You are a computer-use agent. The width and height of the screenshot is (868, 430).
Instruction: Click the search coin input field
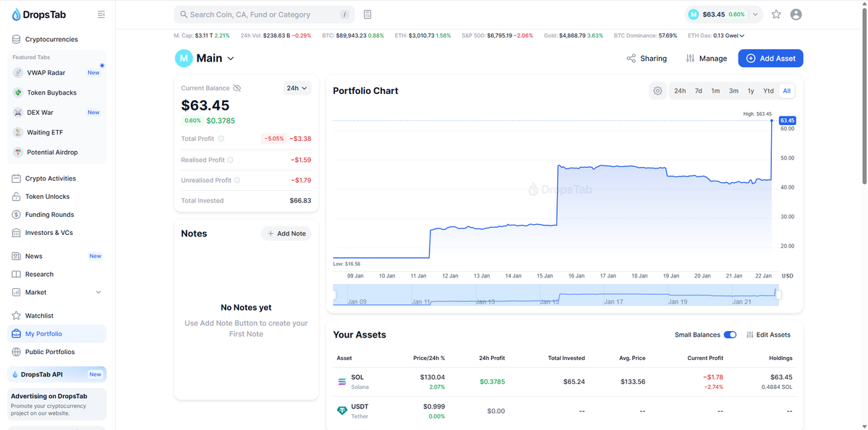pos(264,14)
